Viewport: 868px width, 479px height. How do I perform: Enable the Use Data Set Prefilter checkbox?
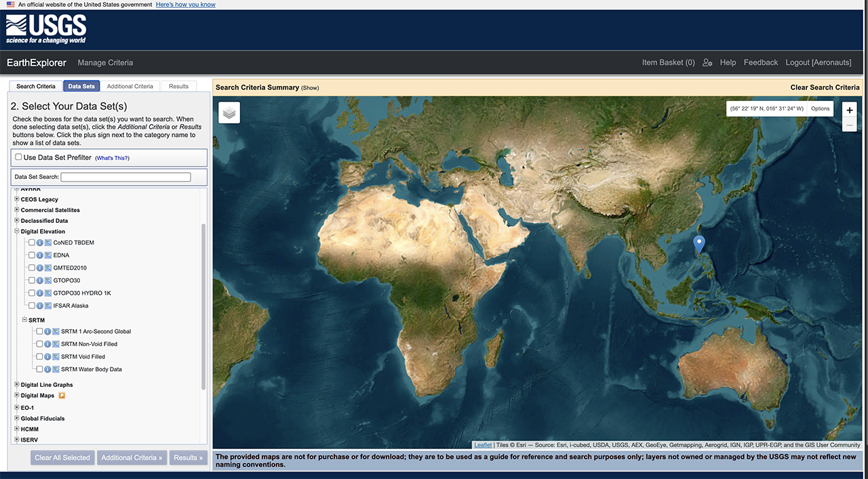(18, 157)
